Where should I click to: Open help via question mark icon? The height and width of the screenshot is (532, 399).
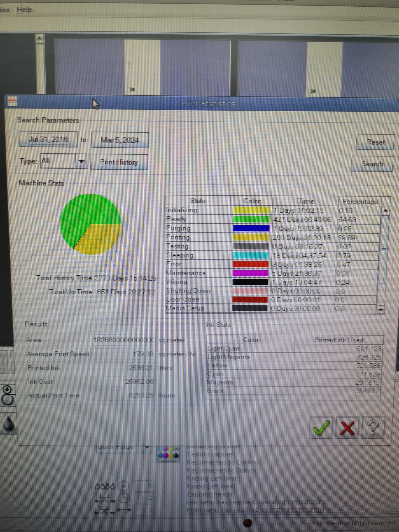[x=373, y=428]
